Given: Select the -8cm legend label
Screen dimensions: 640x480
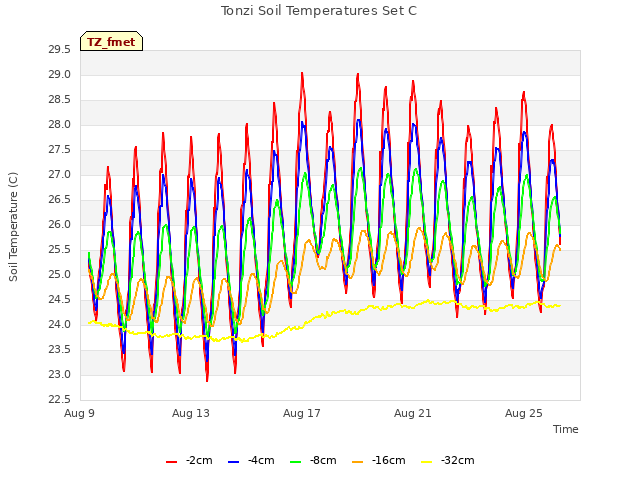Looking at the screenshot, I should [323, 460].
